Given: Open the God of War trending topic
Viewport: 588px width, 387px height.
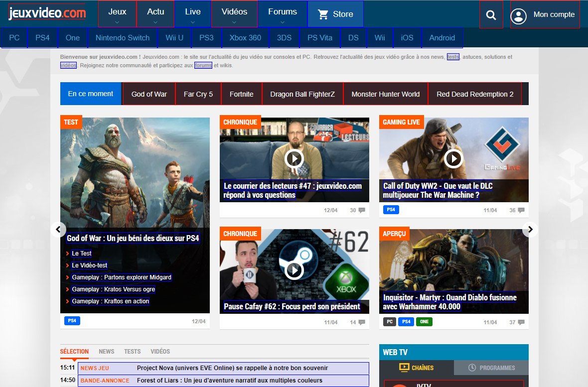Looking at the screenshot, I should (149, 94).
